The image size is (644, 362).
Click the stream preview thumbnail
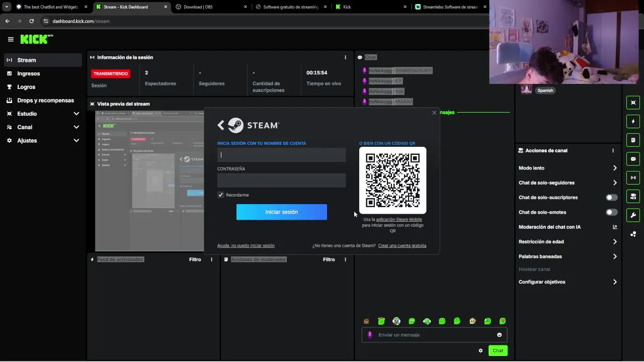[149, 180]
